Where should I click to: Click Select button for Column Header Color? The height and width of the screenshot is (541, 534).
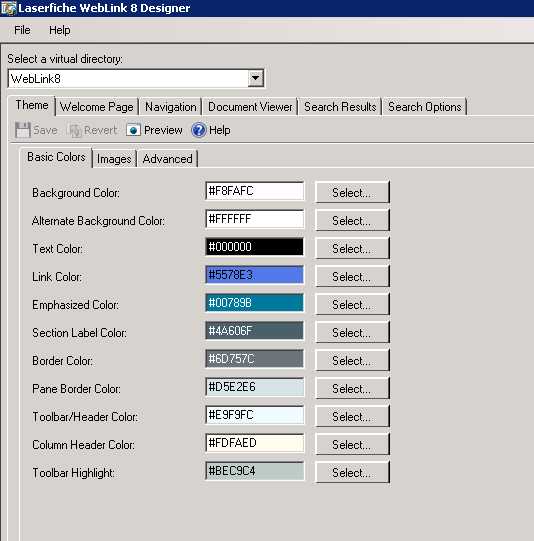[352, 444]
